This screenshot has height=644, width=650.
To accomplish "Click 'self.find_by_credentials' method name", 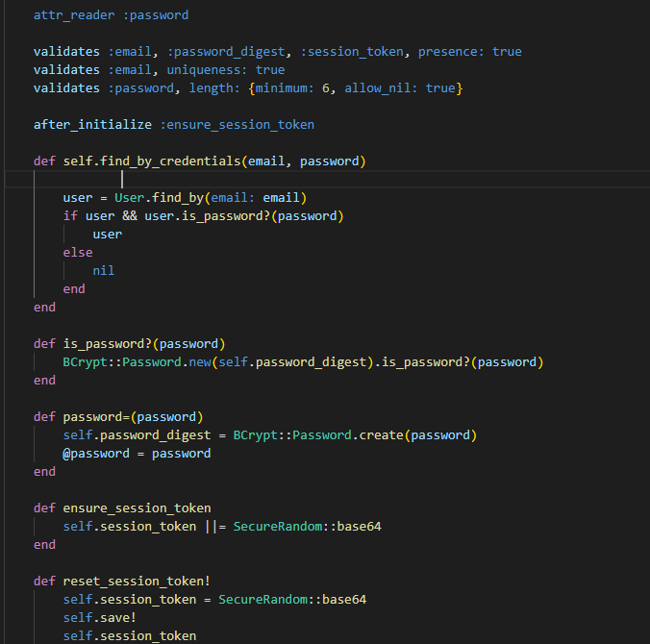I will pos(152,161).
